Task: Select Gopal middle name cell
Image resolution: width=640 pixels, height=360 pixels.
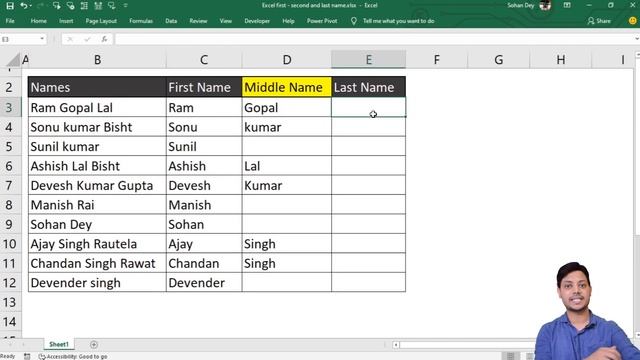Action: tap(287, 107)
